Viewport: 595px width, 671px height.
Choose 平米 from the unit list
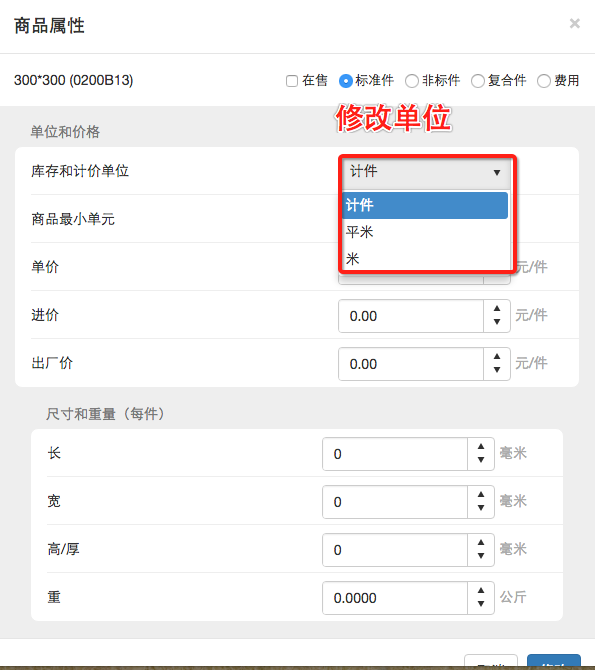[x=426, y=232]
